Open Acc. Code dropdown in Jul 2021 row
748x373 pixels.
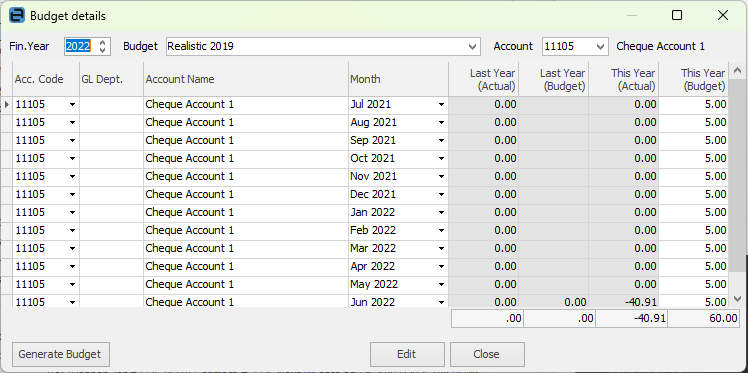(72, 104)
